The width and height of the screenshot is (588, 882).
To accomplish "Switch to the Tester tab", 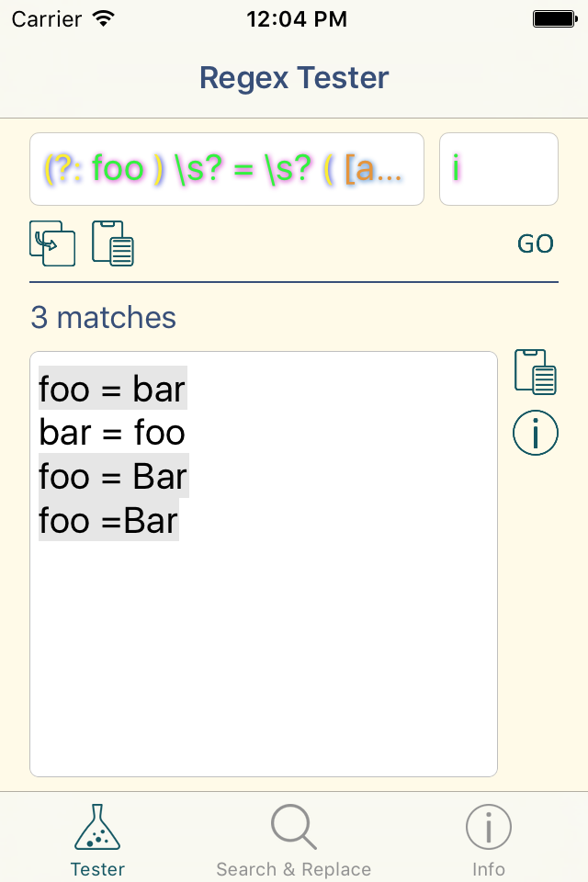I will (97, 841).
